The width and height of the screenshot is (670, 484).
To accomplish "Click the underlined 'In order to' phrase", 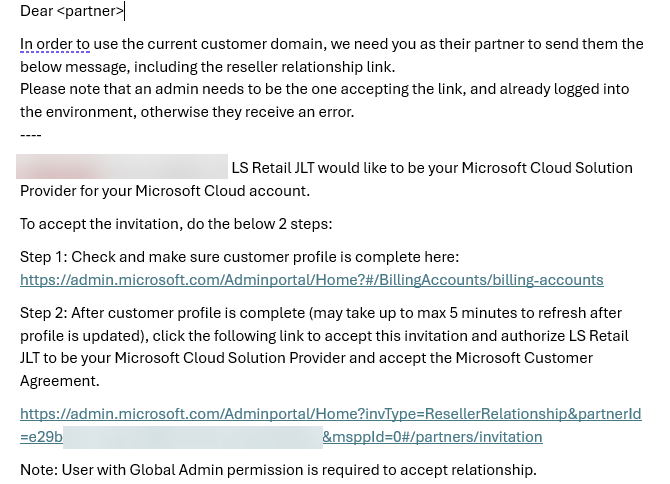I will point(55,44).
